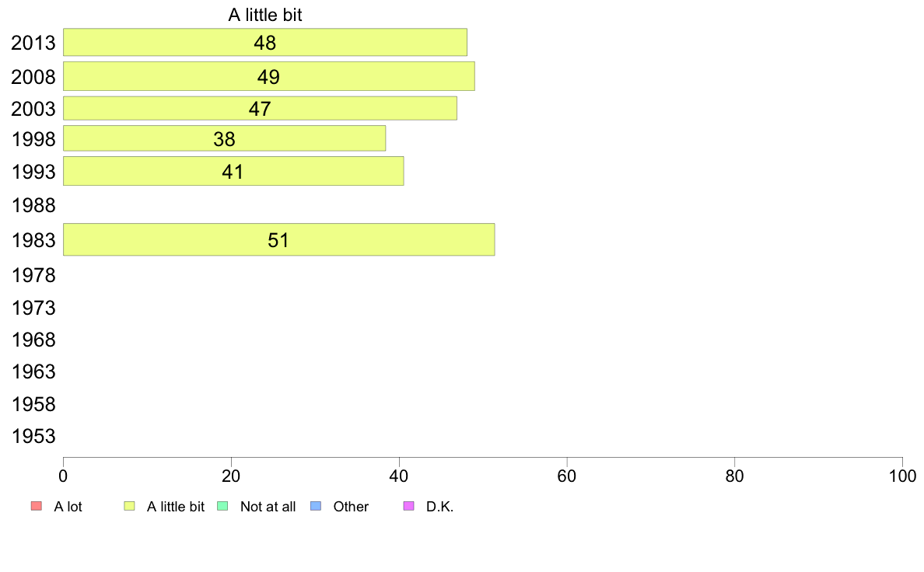Select the 1993 bar showing 41
This screenshot has height=572, width=924.
point(233,172)
